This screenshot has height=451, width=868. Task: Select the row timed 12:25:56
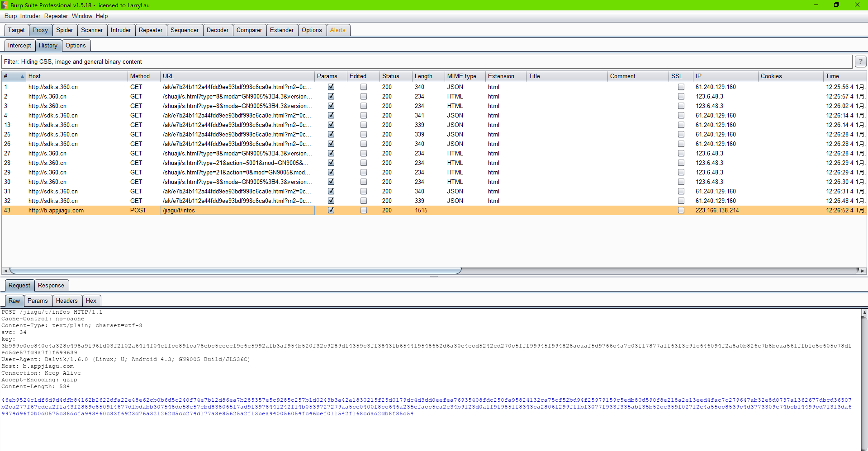pos(434,87)
